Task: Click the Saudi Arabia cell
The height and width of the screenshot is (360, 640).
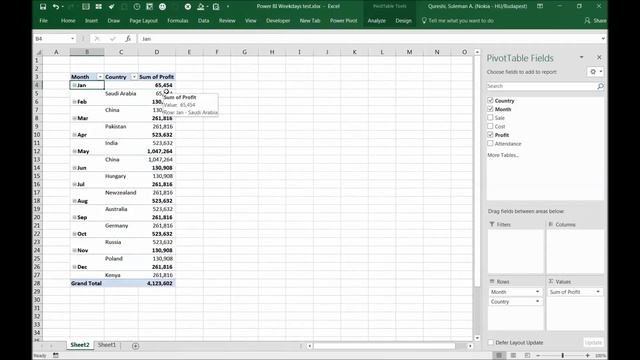Action: [x=121, y=93]
